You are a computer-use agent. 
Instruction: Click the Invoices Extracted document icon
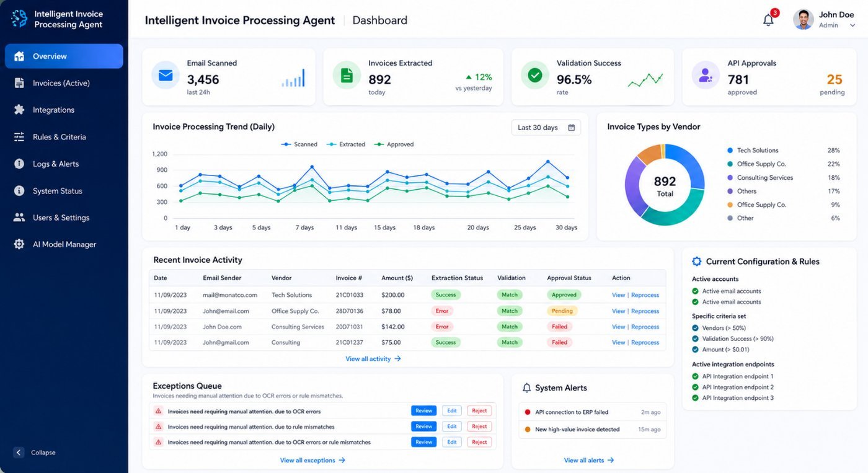tap(347, 76)
